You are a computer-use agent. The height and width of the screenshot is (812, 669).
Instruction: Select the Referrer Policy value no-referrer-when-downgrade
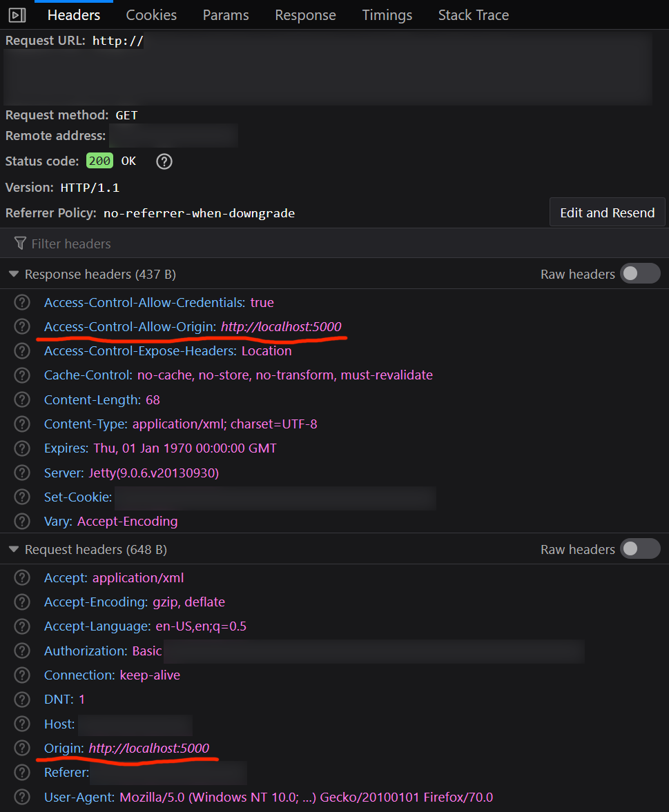pos(199,213)
